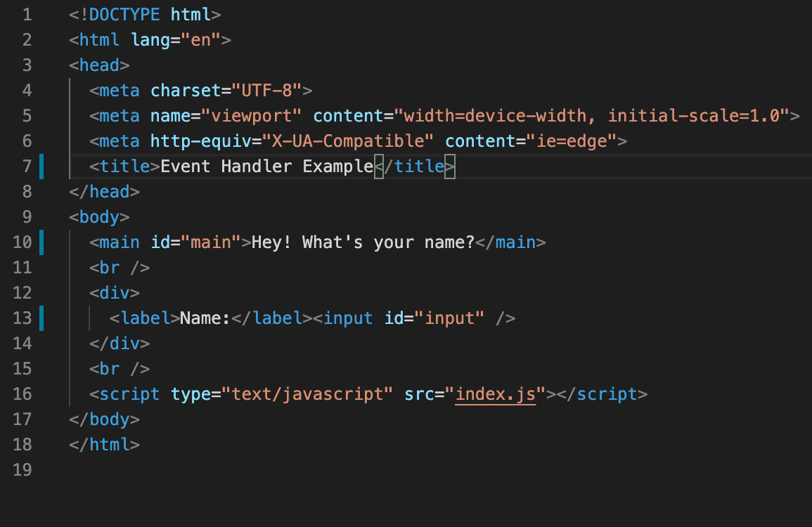Image resolution: width=812 pixels, height=527 pixels.
Task: Click the lang attribute value en
Action: coord(201,39)
